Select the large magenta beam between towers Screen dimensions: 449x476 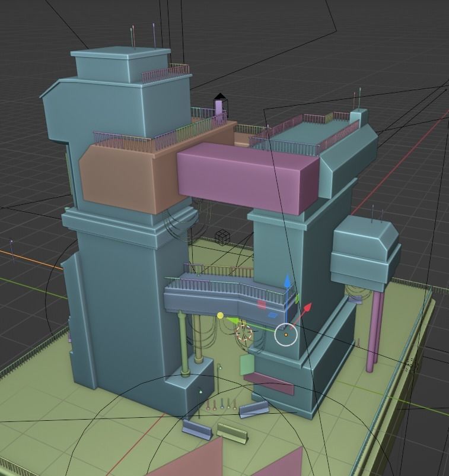coord(246,178)
